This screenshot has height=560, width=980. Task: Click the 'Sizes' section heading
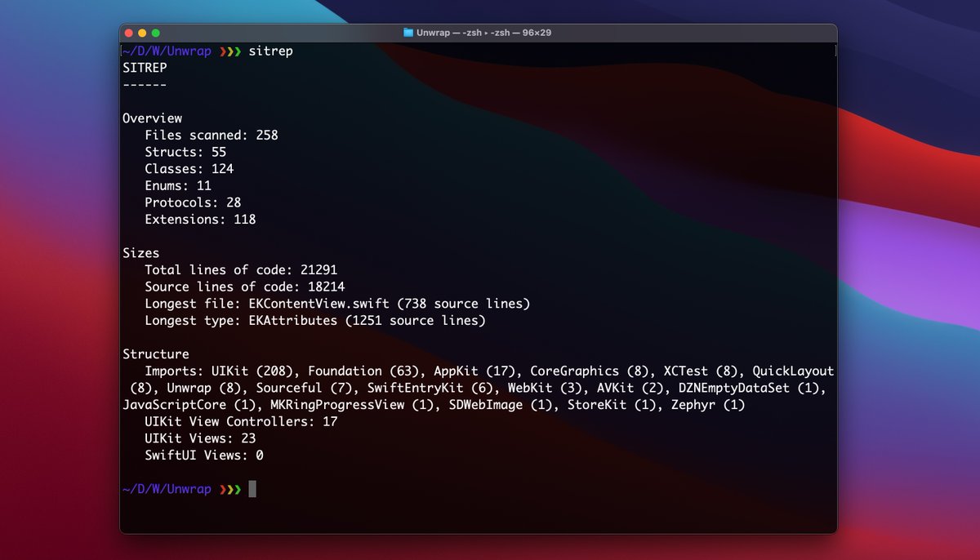tap(140, 253)
